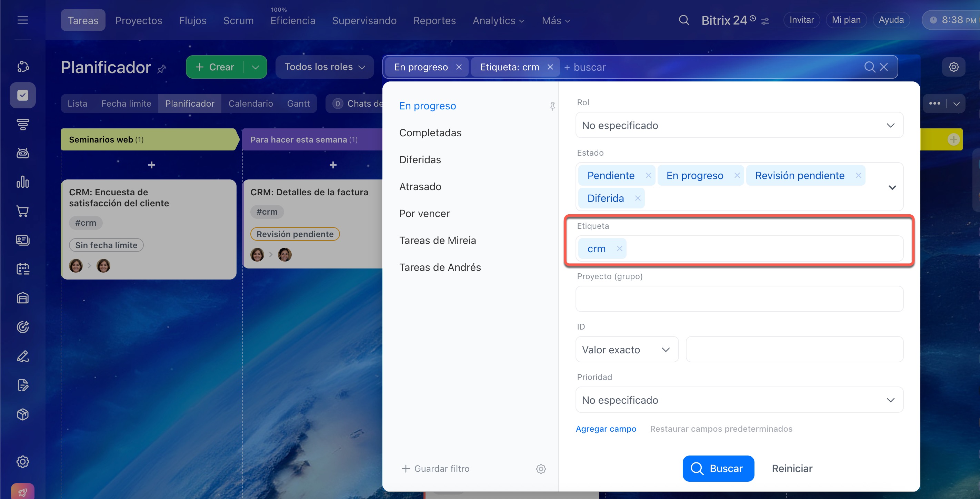The image size is (980, 499).
Task: Open the Proyectos top menu item
Action: (139, 21)
